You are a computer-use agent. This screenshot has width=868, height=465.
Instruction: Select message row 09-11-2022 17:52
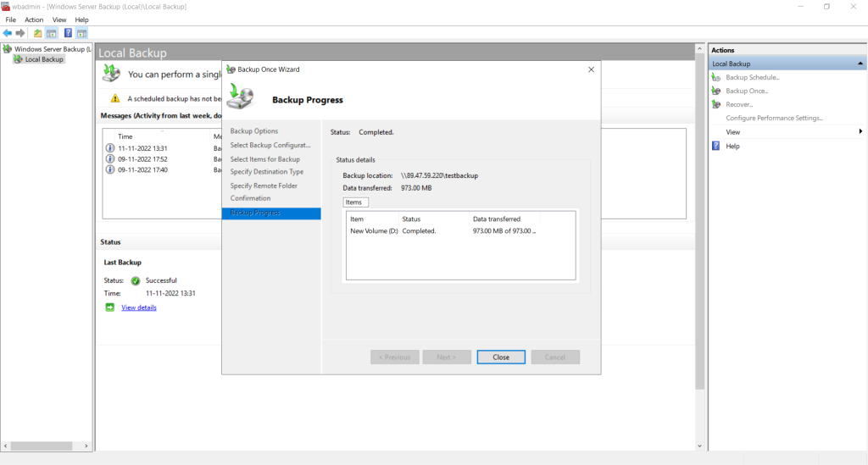(x=164, y=159)
